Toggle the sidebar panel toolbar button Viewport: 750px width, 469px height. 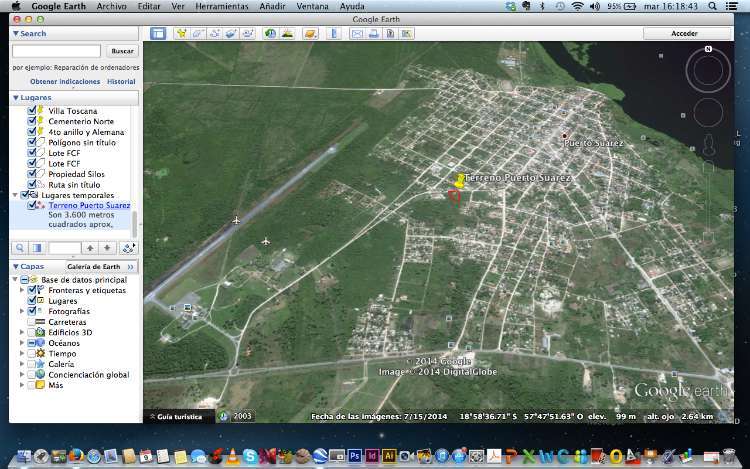point(158,33)
